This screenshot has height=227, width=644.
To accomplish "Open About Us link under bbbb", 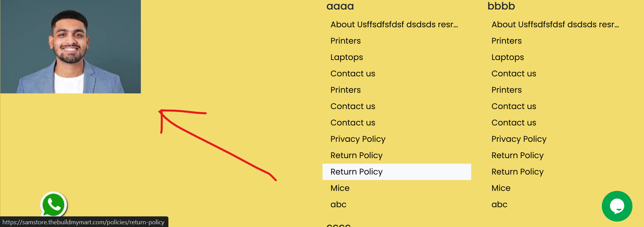I will coord(555,25).
